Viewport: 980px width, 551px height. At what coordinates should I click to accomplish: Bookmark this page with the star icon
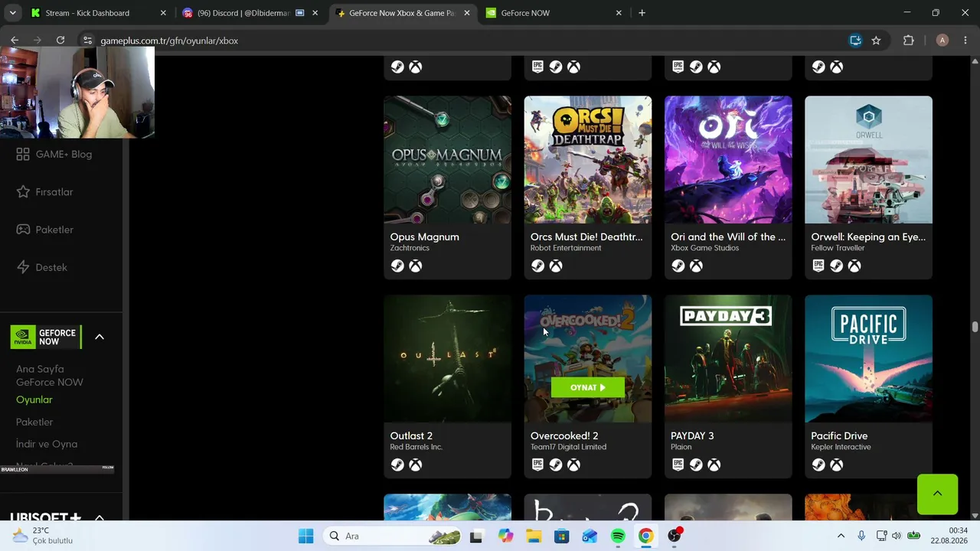(x=876, y=41)
